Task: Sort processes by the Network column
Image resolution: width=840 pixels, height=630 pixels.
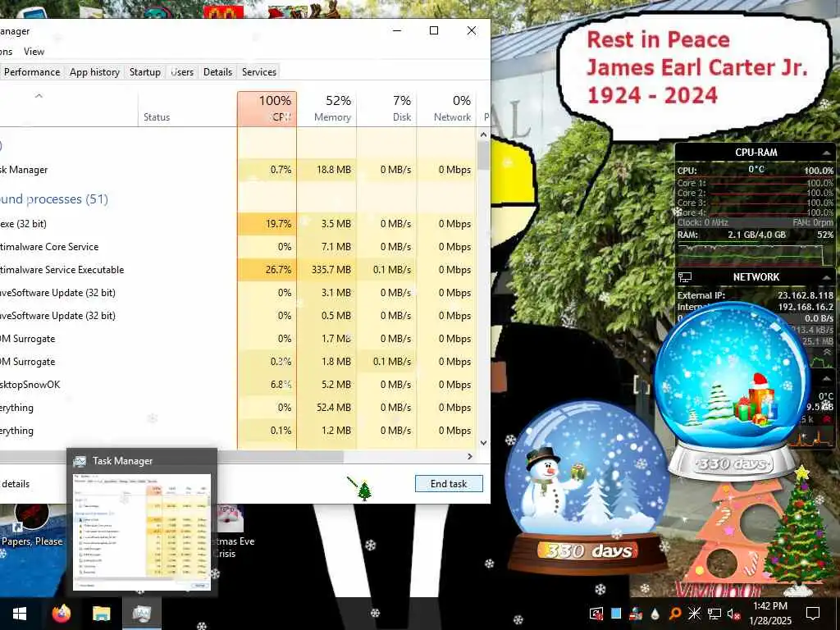Action: click(x=446, y=109)
